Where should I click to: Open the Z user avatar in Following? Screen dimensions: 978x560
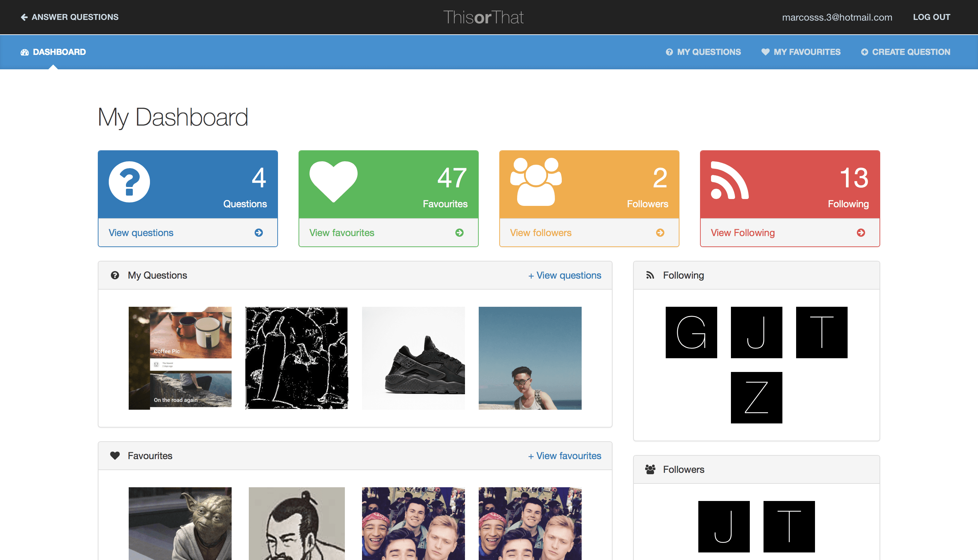click(x=756, y=398)
